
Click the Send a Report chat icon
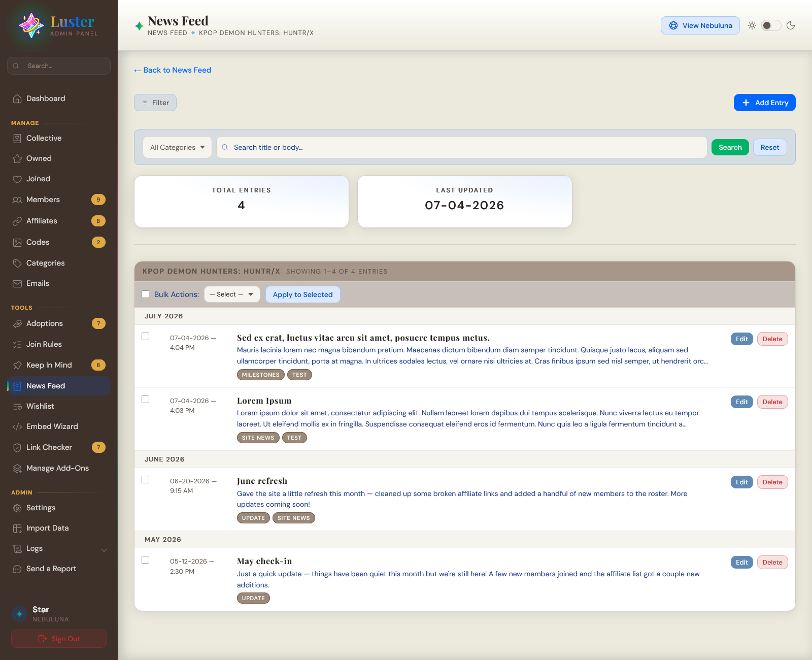coord(17,569)
